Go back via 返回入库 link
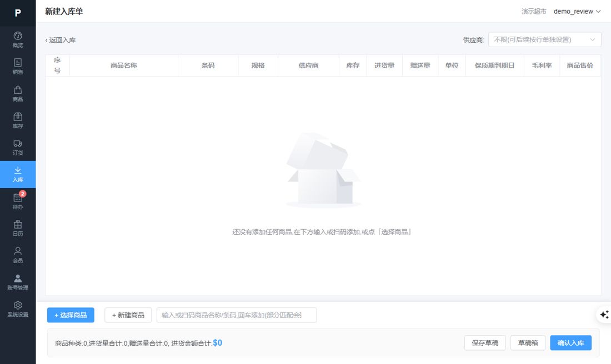Viewport: 611px width, 364px height. click(61, 40)
